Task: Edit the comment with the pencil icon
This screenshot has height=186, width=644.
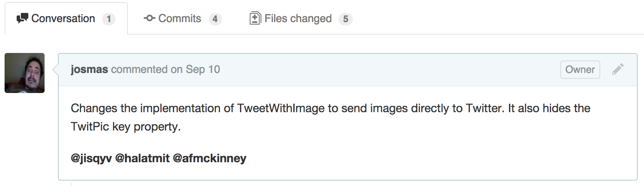Action: coord(618,69)
